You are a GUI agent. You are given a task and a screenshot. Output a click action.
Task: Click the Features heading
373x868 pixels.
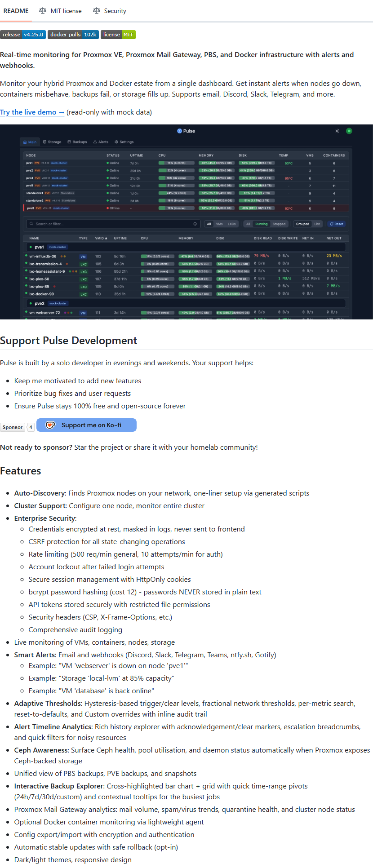click(21, 471)
